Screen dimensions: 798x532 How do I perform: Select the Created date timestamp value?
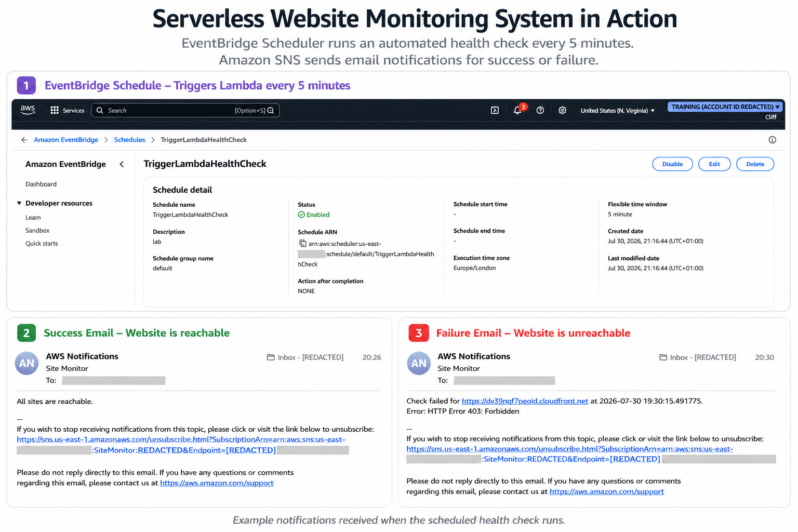[x=656, y=241]
